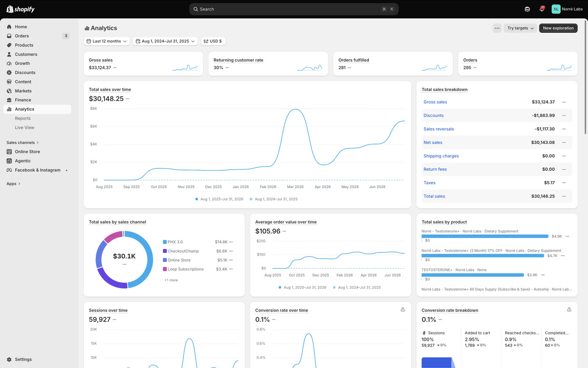Open the Returning customer rate card
Screen dimensions: 588x368
[268, 64]
